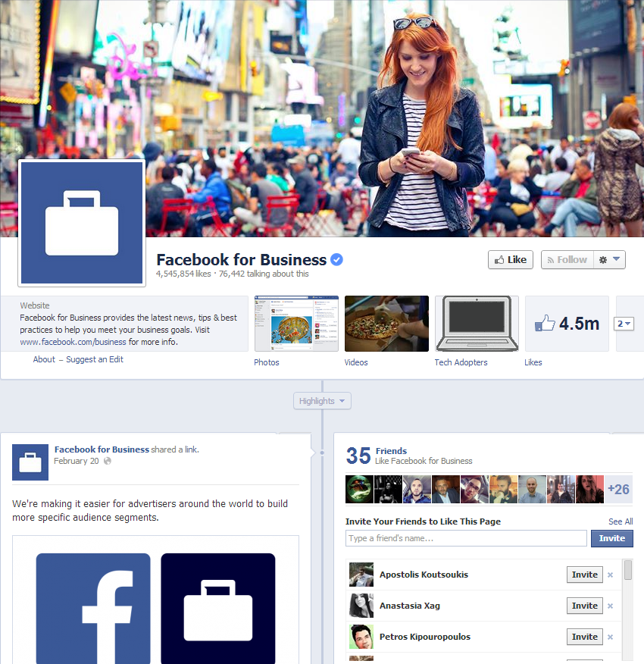
Task: Open the Photos thumbnail tile
Action: tap(296, 324)
